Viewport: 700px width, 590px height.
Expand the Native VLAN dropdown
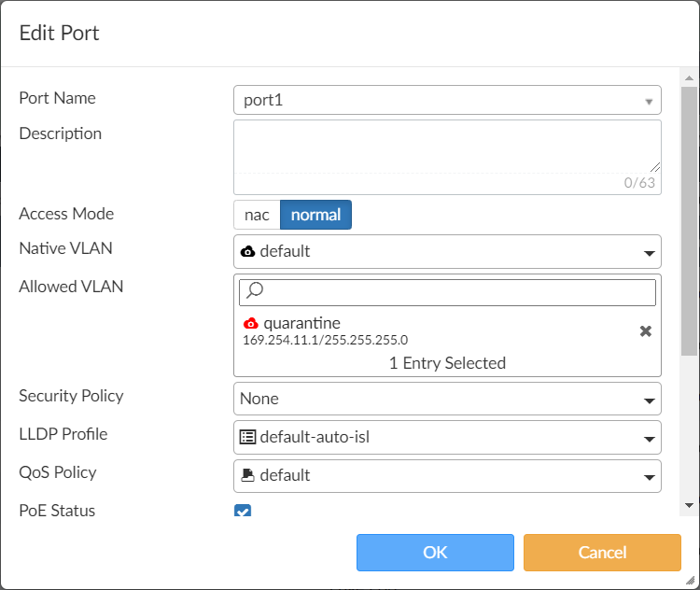[648, 252]
